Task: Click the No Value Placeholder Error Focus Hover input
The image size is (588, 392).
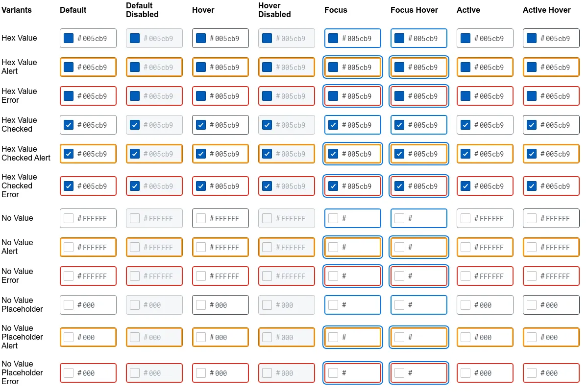Action: (x=419, y=373)
